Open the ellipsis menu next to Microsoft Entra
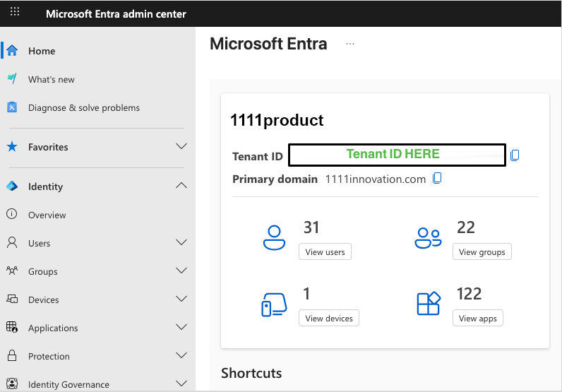Viewport: 562px width, 392px height. (x=350, y=44)
